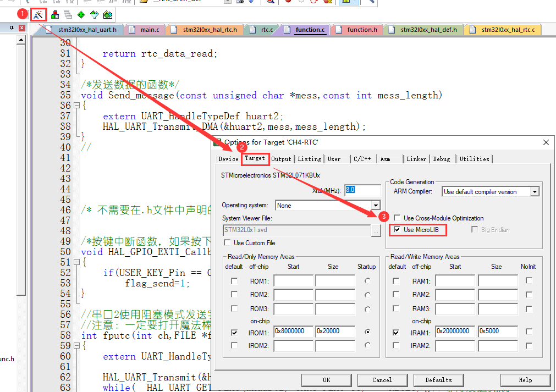Image resolution: width=556 pixels, height=392 pixels.
Task: Select the IROM1 Startup radio button
Action: 368,332
